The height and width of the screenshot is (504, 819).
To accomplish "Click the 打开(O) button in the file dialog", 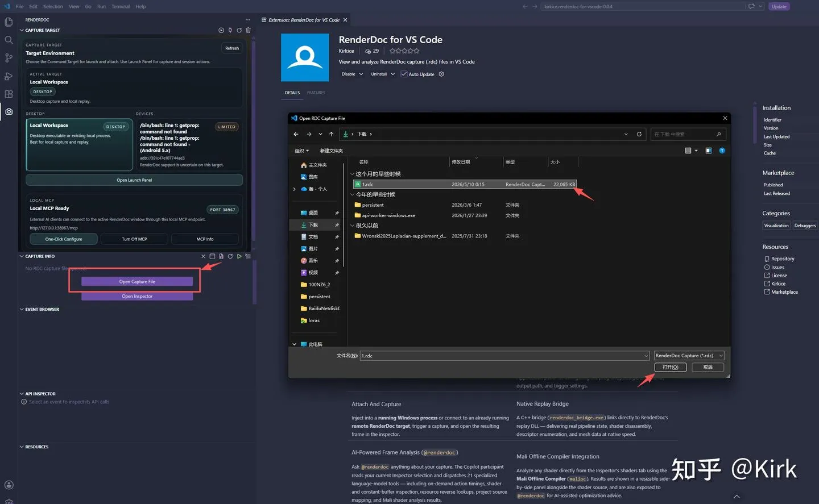I will [x=671, y=367].
